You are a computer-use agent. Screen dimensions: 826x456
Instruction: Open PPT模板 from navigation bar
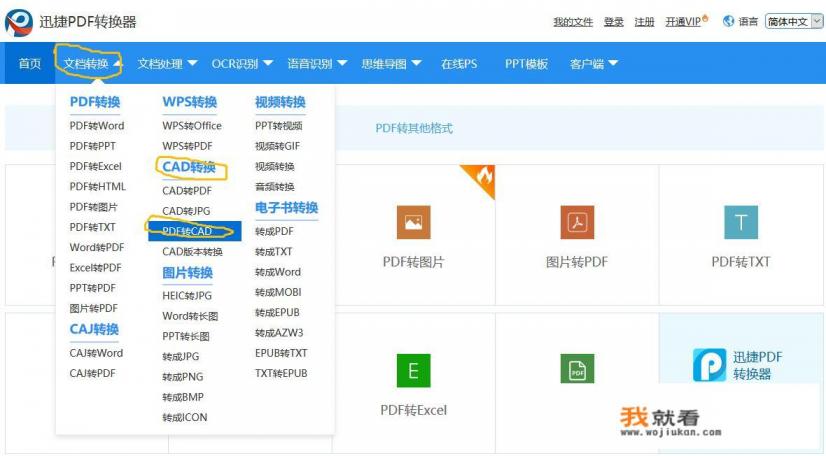[x=526, y=64]
